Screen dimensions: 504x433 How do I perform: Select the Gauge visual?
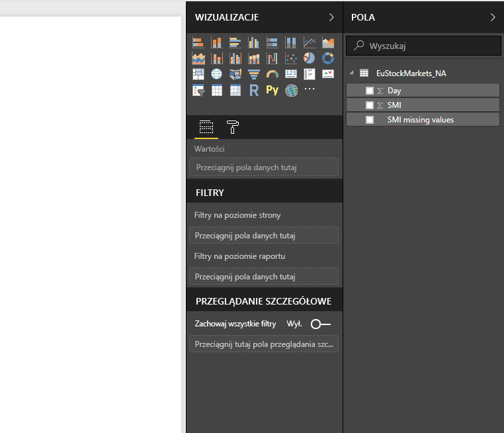tap(273, 74)
